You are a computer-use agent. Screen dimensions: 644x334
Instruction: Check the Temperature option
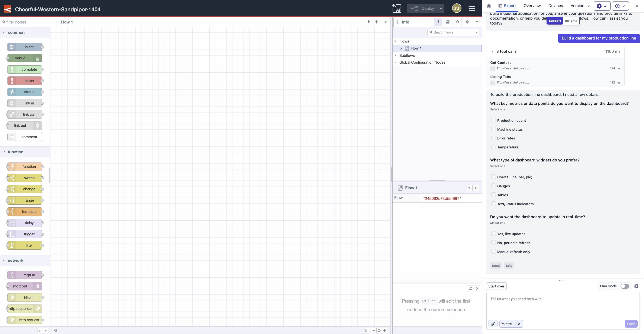[x=493, y=147]
